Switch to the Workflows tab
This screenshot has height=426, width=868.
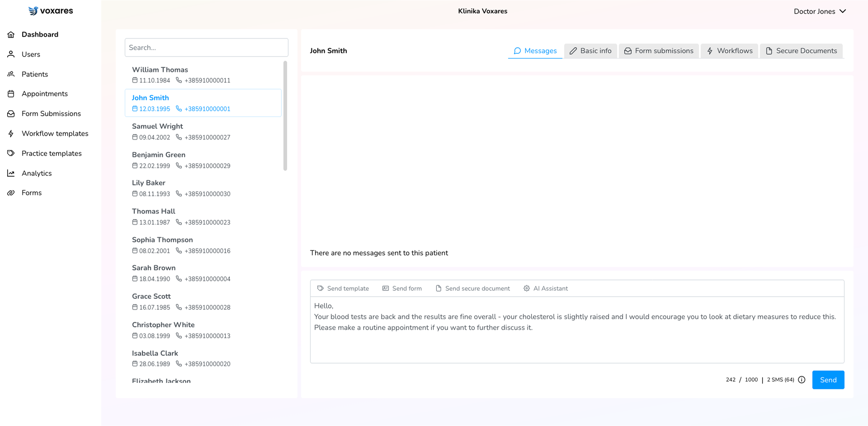(729, 51)
